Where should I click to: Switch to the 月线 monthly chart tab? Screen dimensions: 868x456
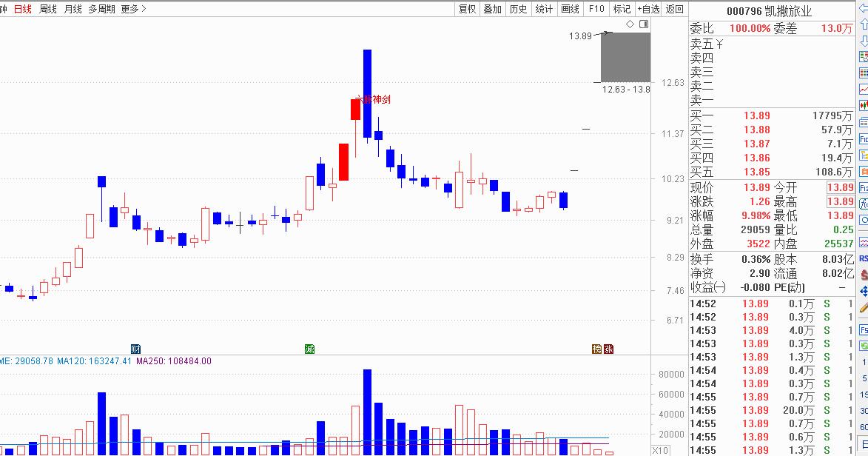[73, 9]
